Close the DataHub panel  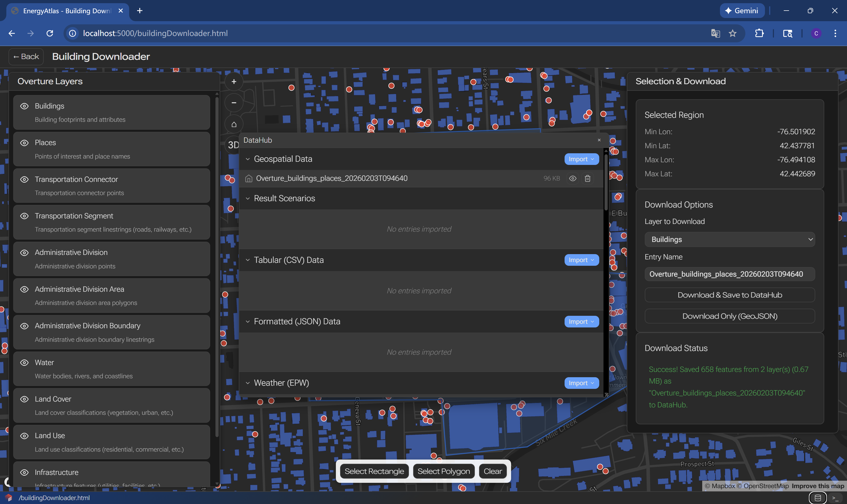(x=599, y=140)
